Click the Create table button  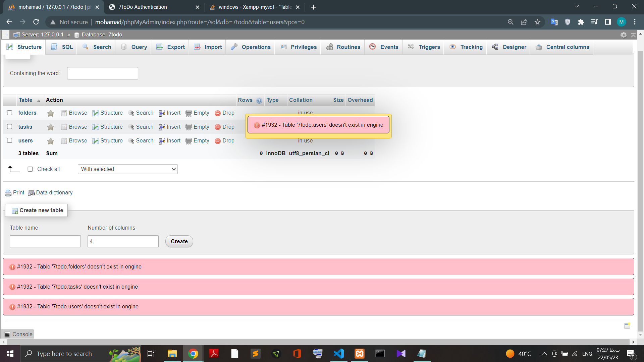179,242
